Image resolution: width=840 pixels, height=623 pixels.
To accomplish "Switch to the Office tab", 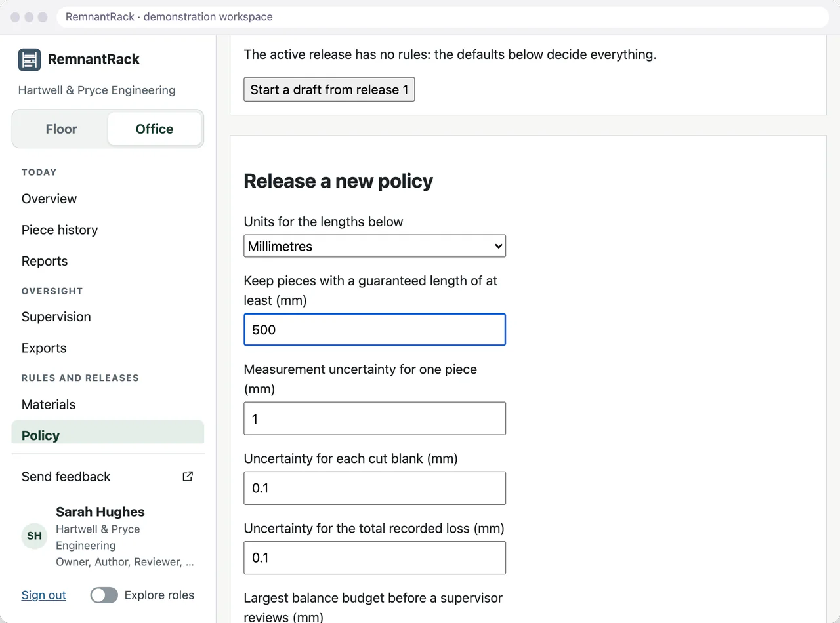I will point(154,129).
